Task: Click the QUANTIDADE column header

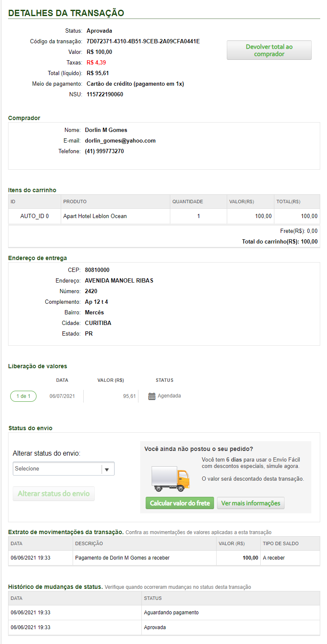Action: [x=188, y=202]
